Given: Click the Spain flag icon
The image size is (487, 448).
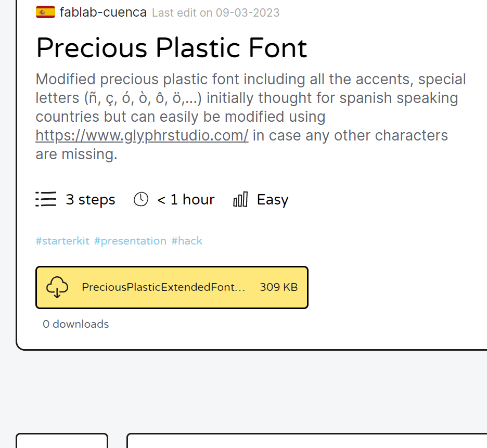Looking at the screenshot, I should tap(45, 12).
